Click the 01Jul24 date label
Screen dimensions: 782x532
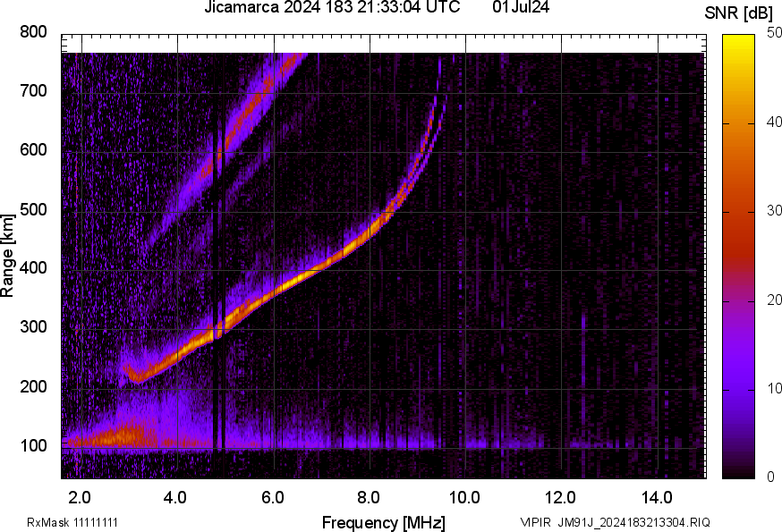pos(521,8)
